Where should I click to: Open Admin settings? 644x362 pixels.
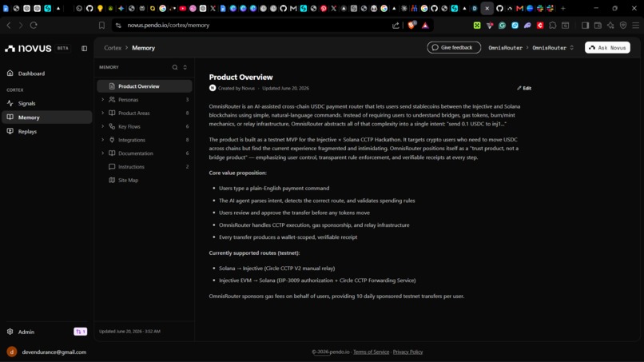[26, 332]
